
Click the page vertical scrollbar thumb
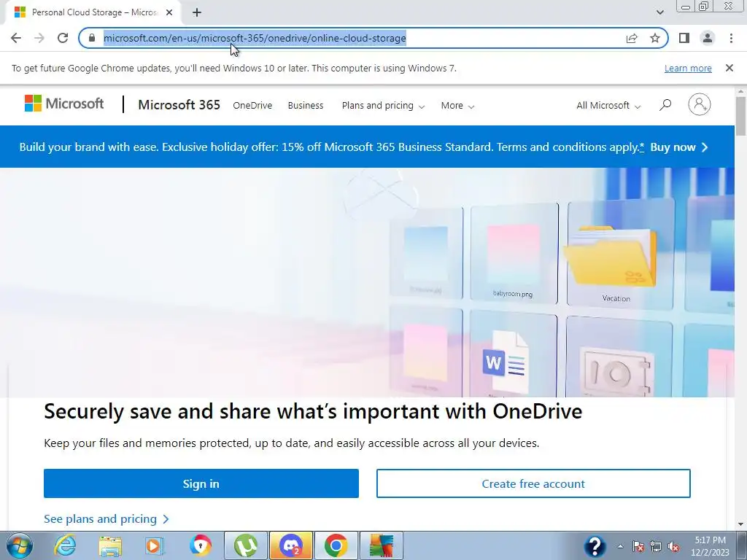point(741,116)
